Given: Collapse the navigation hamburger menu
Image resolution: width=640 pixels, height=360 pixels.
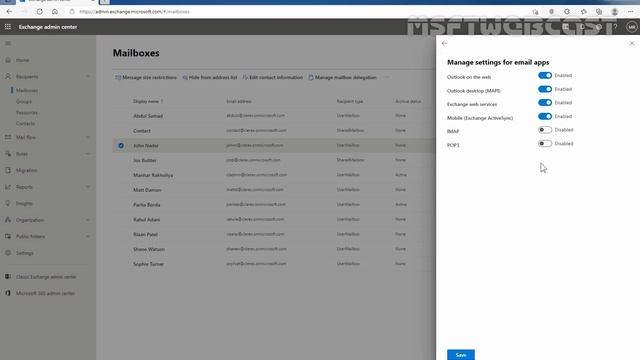Looking at the screenshot, I should pos(8,43).
